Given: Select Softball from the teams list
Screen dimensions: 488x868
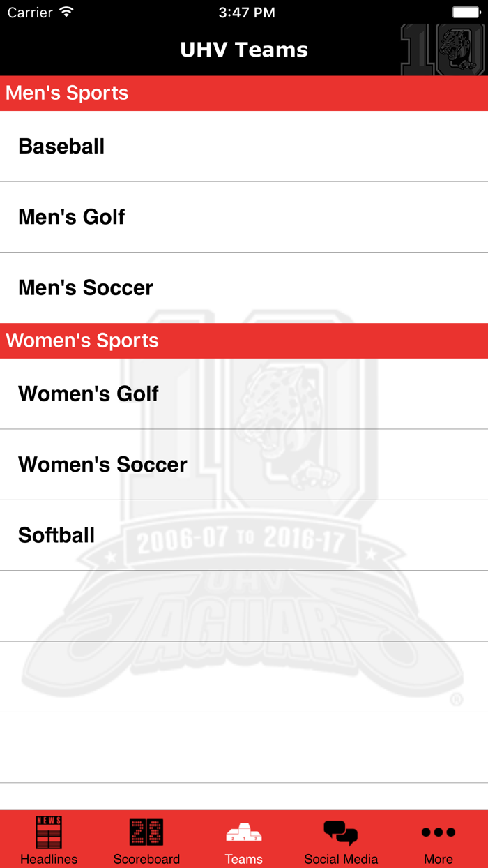Looking at the screenshot, I should 244,535.
